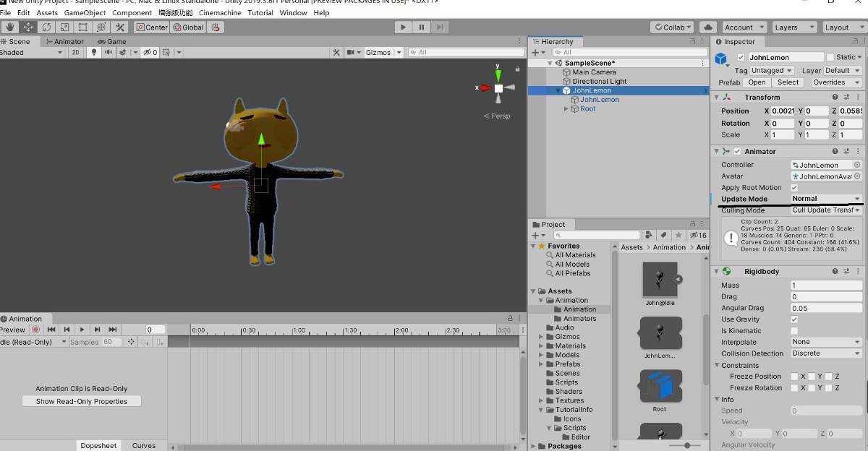Select the Rotate tool
Viewport: 868px width, 451px height.
click(x=47, y=27)
